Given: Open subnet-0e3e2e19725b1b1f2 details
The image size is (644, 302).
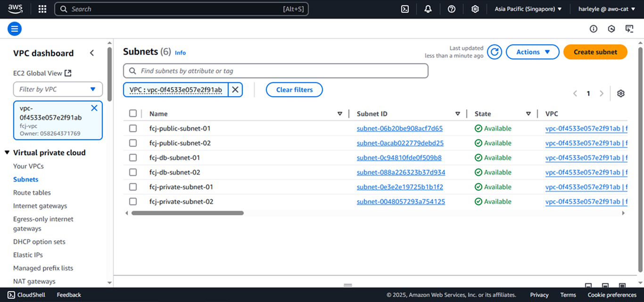Looking at the screenshot, I should pos(400,187).
